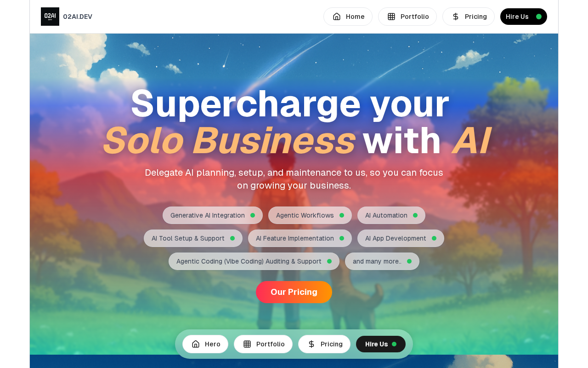Click the dollar icon in bottom Pricing button
588x368 pixels.
point(311,344)
